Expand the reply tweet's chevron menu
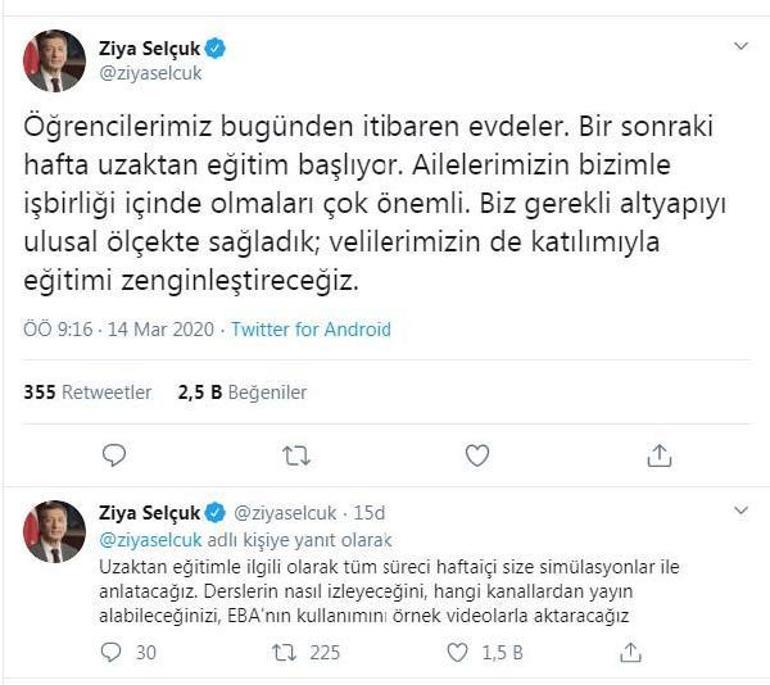Screen dimensions: 770x685 [x=741, y=511]
